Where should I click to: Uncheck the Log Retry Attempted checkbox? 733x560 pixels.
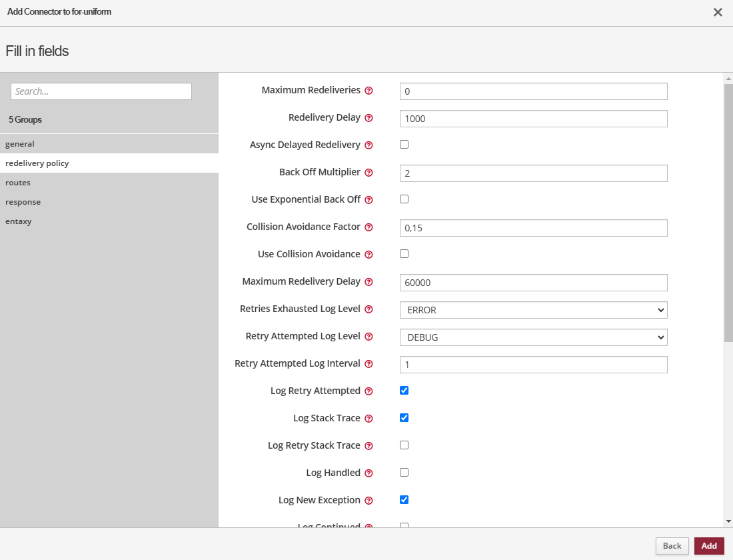(x=404, y=391)
